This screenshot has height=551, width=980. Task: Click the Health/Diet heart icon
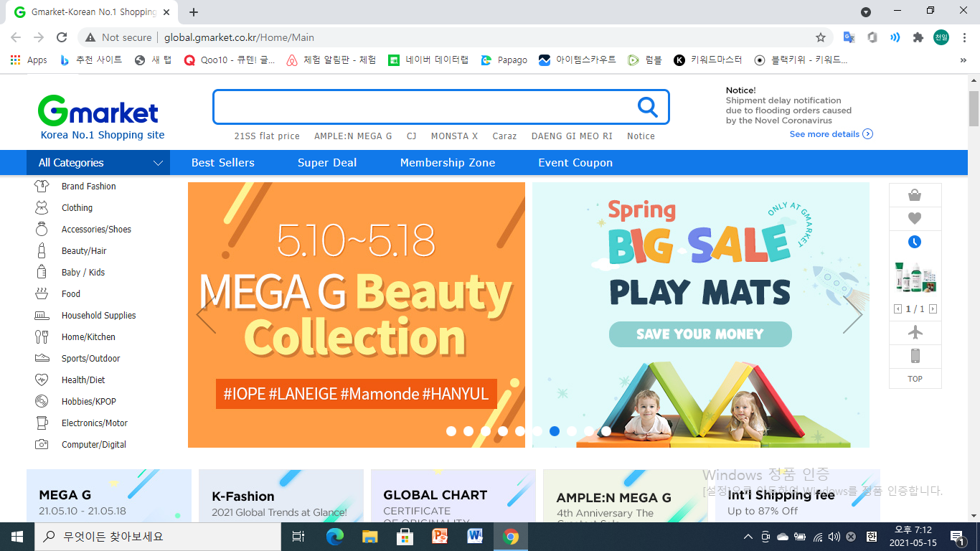tap(42, 380)
